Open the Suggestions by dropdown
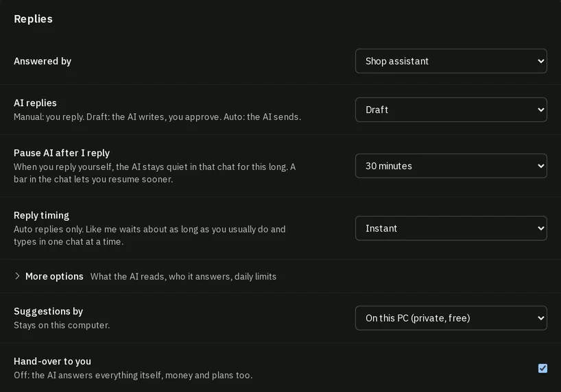Screen dimensions: 561x392 click(x=451, y=318)
